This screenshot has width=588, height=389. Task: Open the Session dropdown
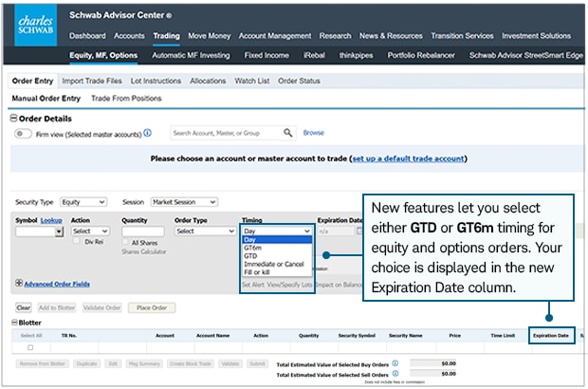click(184, 202)
